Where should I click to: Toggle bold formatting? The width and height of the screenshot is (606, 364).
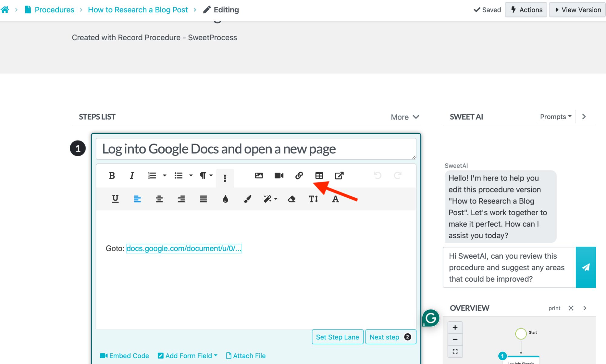coord(112,176)
